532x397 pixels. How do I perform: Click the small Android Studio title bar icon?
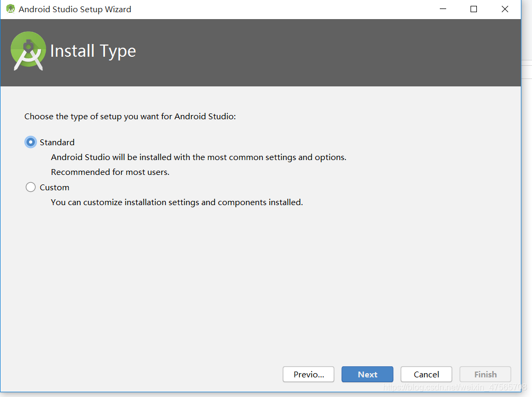(x=11, y=9)
